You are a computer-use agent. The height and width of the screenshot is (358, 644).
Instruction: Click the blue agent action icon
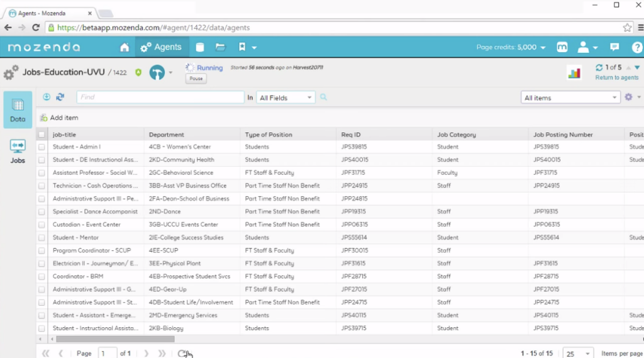157,73
